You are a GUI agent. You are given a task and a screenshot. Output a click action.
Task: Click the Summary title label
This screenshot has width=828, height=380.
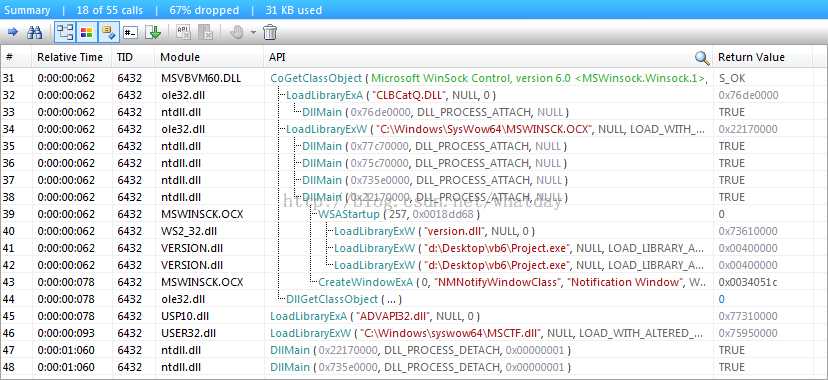[27, 10]
